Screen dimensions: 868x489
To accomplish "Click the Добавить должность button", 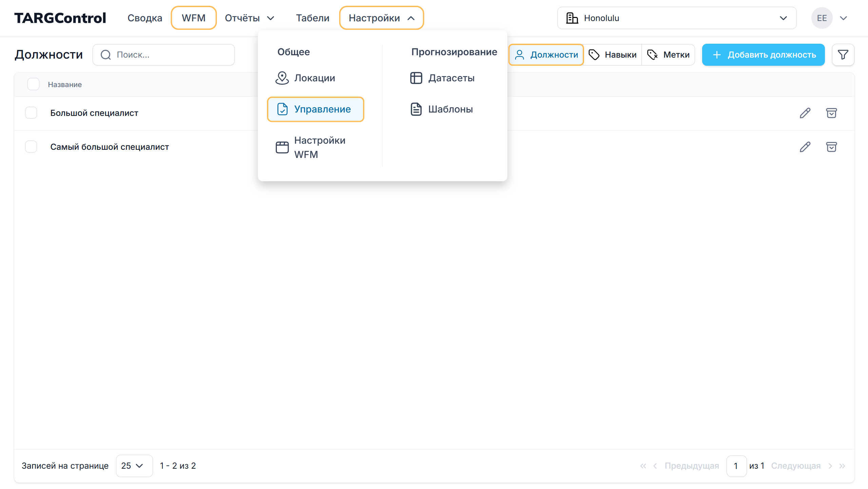I will (x=763, y=55).
